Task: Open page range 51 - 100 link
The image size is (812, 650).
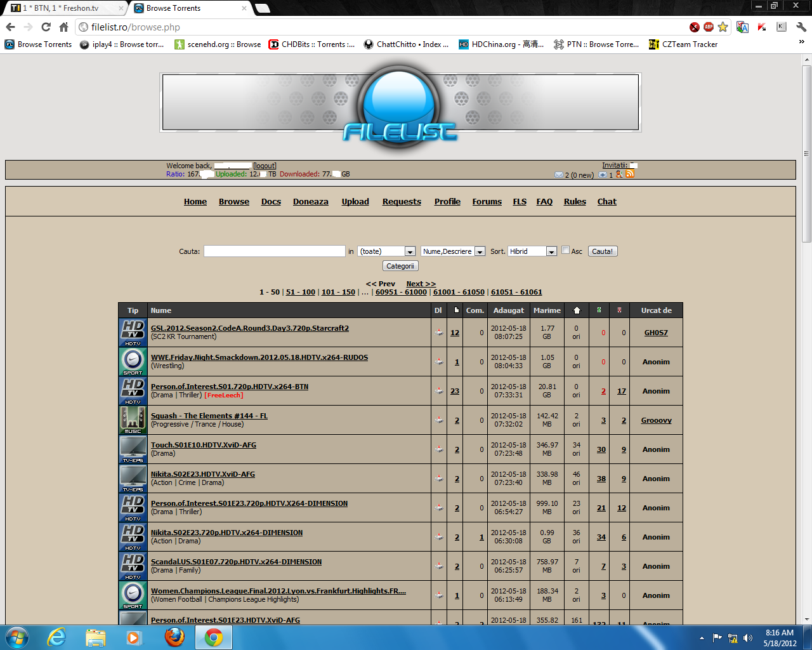Action: coord(301,292)
